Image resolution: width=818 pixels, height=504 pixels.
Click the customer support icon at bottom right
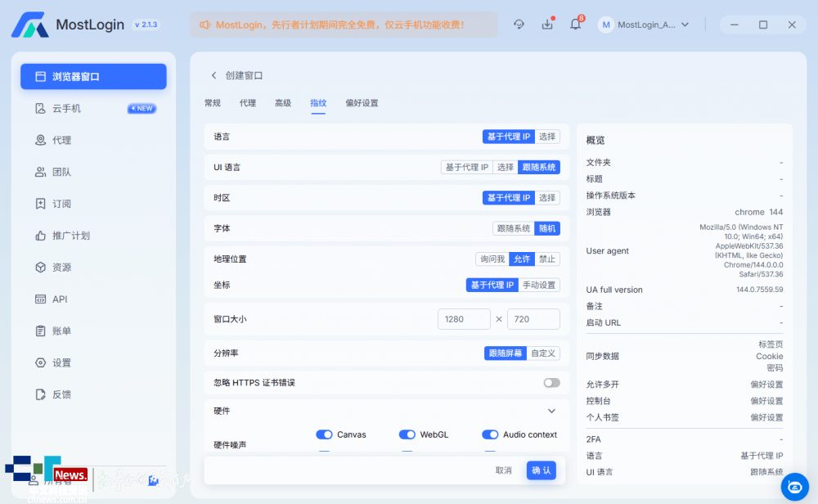[x=793, y=487]
